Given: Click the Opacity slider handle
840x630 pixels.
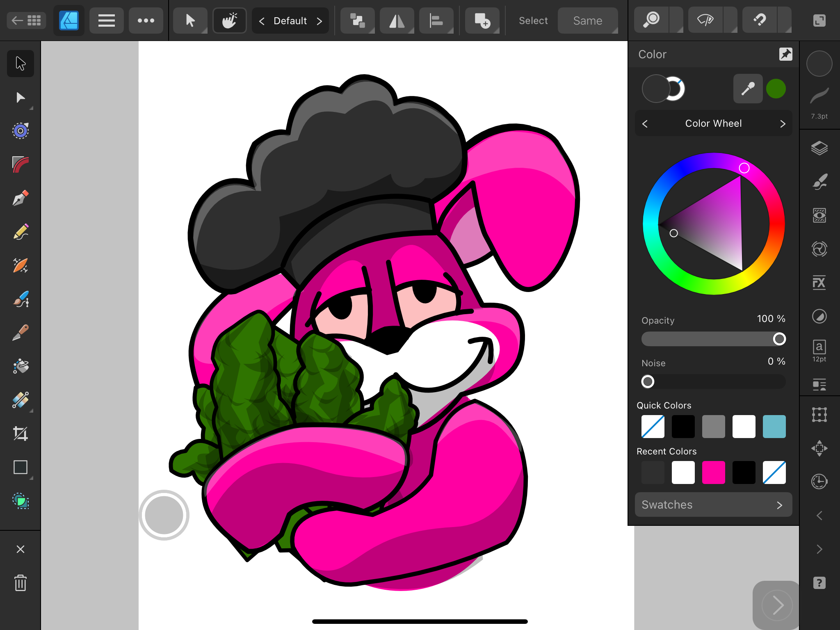Looking at the screenshot, I should tap(779, 339).
